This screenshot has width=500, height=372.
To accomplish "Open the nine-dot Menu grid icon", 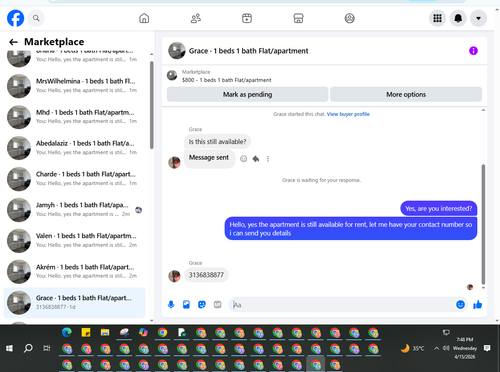I will 437,18.
